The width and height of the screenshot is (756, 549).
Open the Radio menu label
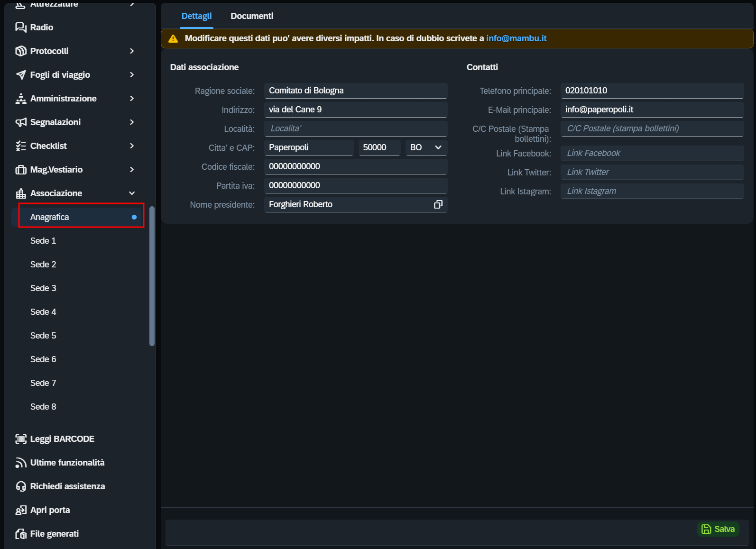pos(42,27)
